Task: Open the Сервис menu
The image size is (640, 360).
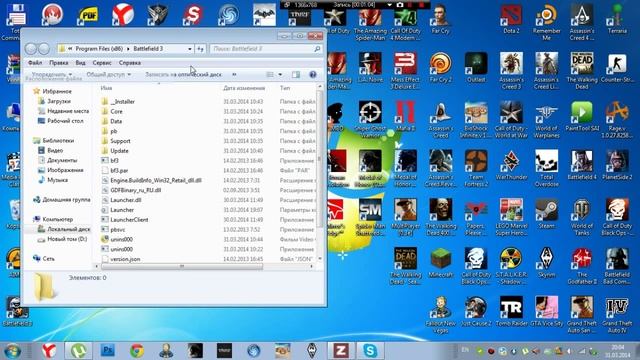Action: point(102,63)
